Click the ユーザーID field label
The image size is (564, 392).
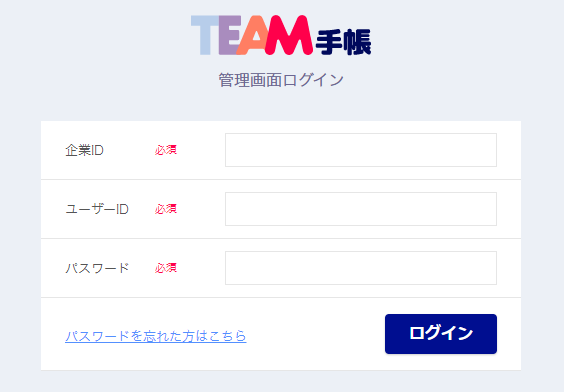pyautogui.click(x=97, y=209)
